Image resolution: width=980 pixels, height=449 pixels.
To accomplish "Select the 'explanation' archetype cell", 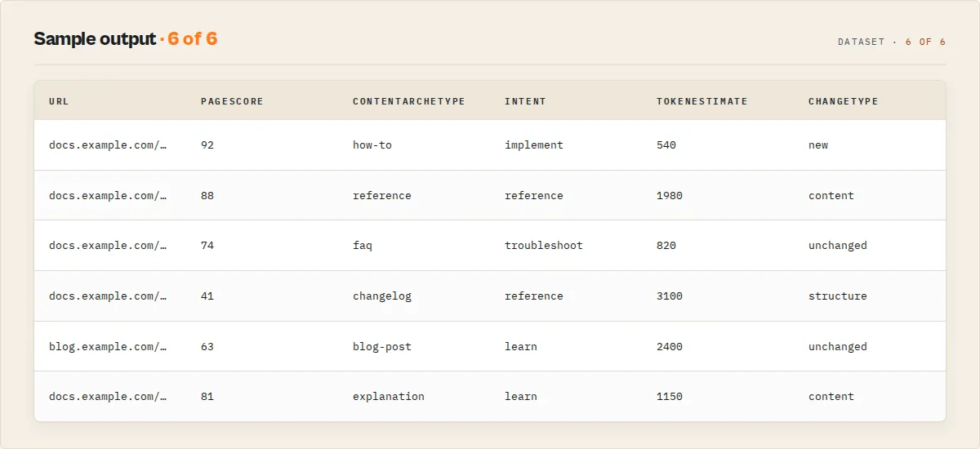I will click(389, 397).
